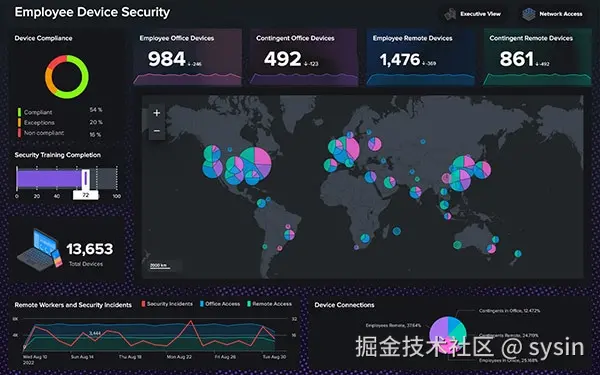Click the Employee Device Security title
Viewport: 600px width, 375px height.
point(92,12)
